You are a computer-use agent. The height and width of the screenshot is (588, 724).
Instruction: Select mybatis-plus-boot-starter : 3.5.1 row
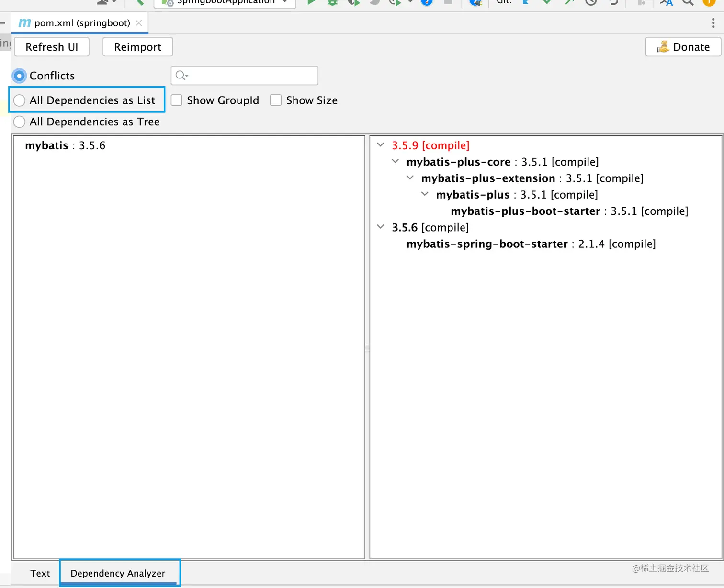(x=569, y=211)
